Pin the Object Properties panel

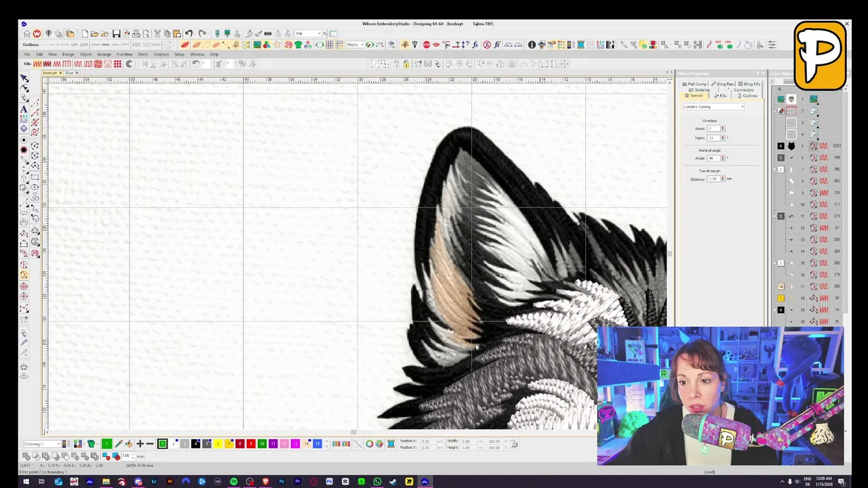pyautogui.click(x=757, y=73)
